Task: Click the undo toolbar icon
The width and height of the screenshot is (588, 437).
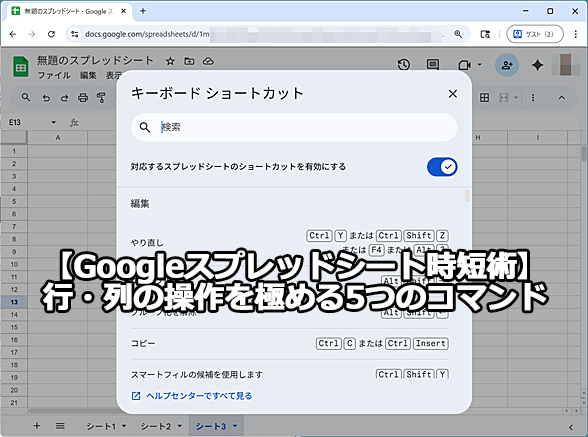Action: (x=46, y=98)
